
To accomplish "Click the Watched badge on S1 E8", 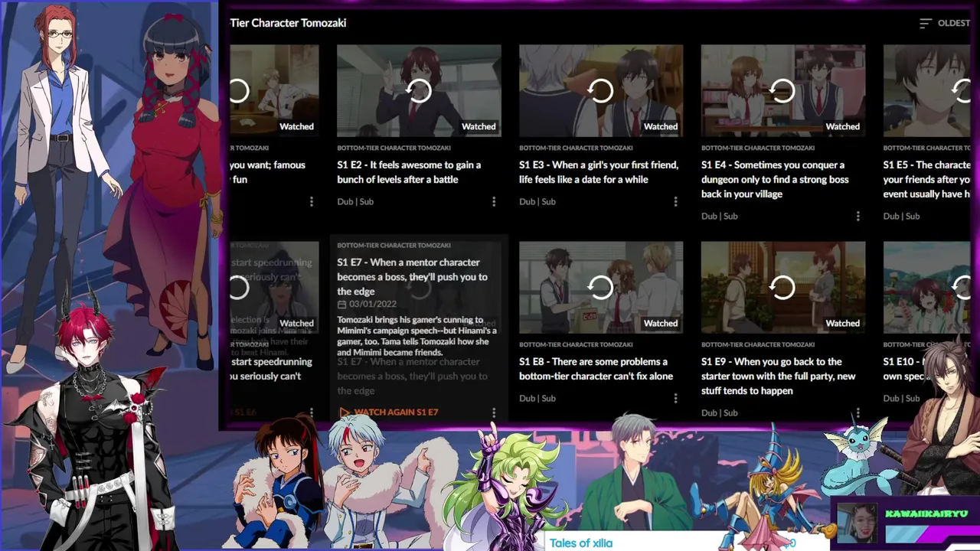I will pos(661,323).
